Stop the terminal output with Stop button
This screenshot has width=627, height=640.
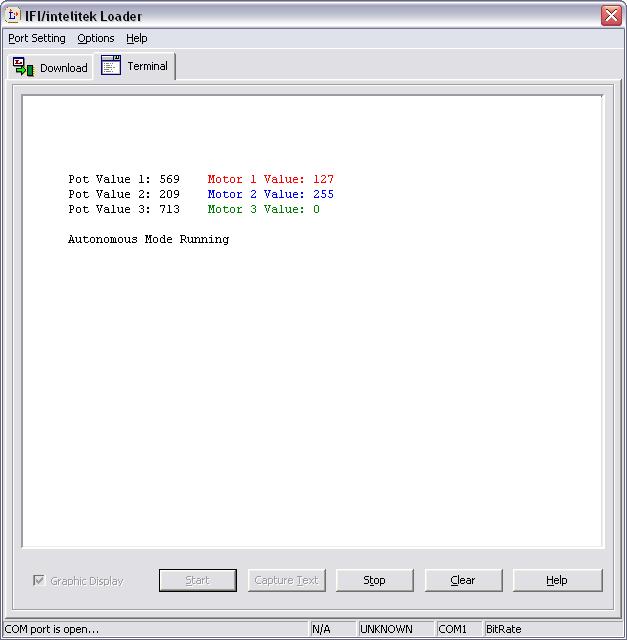tap(374, 580)
